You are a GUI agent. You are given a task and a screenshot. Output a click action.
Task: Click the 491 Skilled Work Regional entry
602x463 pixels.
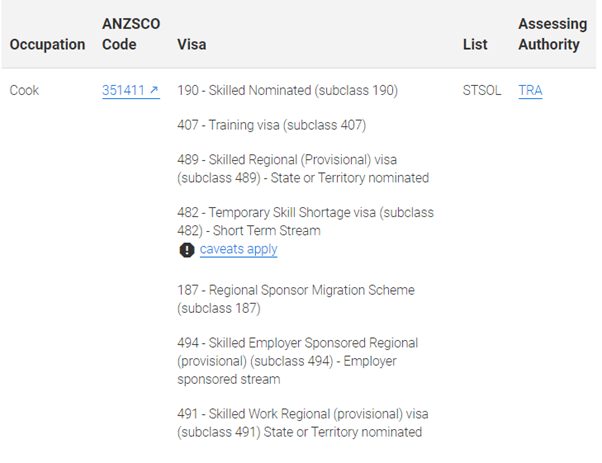[x=303, y=423]
